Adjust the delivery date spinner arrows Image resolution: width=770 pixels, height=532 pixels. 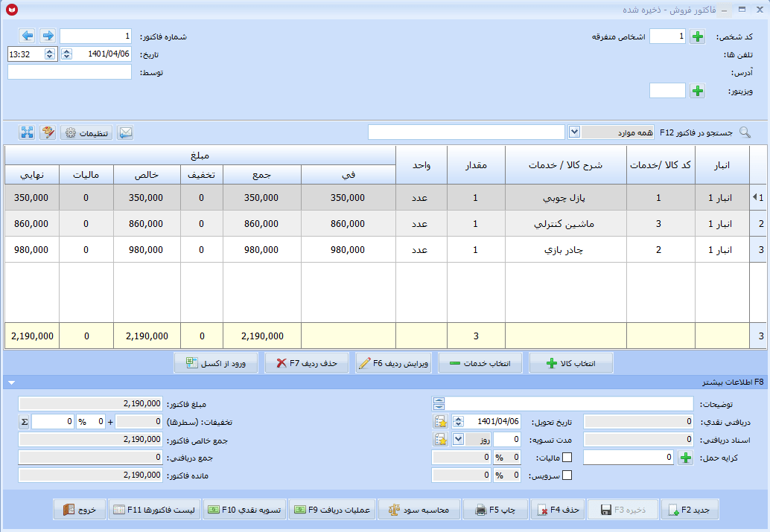(458, 422)
